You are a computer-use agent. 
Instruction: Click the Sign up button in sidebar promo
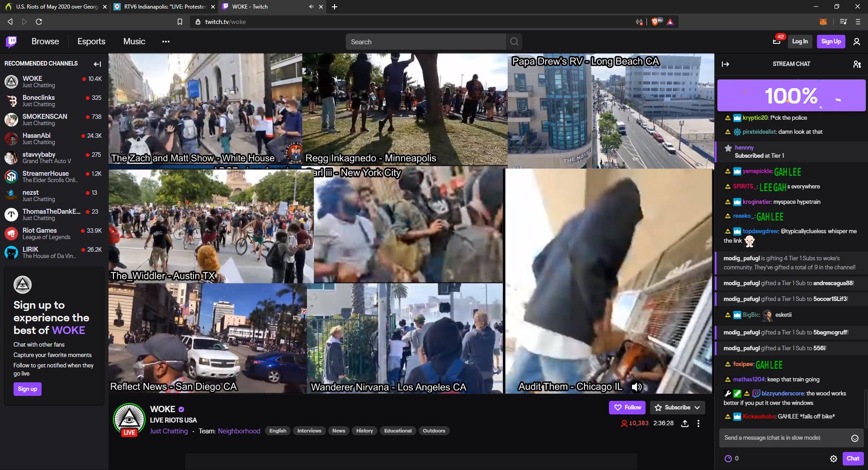(28, 389)
